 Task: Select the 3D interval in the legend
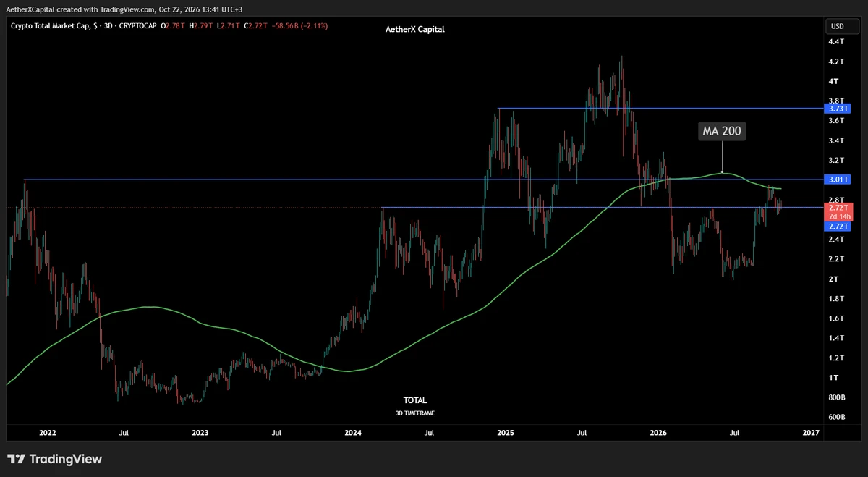coord(110,26)
